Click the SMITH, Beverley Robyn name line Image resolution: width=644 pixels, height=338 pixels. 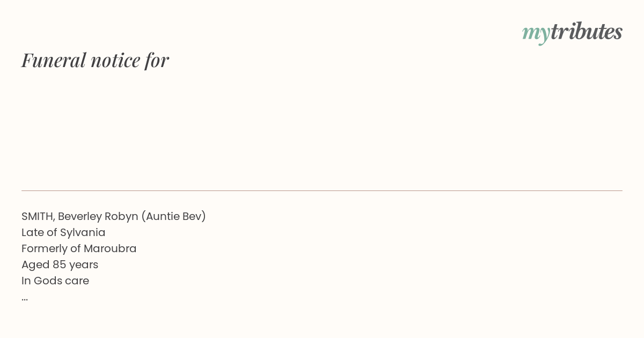pyautogui.click(x=114, y=216)
